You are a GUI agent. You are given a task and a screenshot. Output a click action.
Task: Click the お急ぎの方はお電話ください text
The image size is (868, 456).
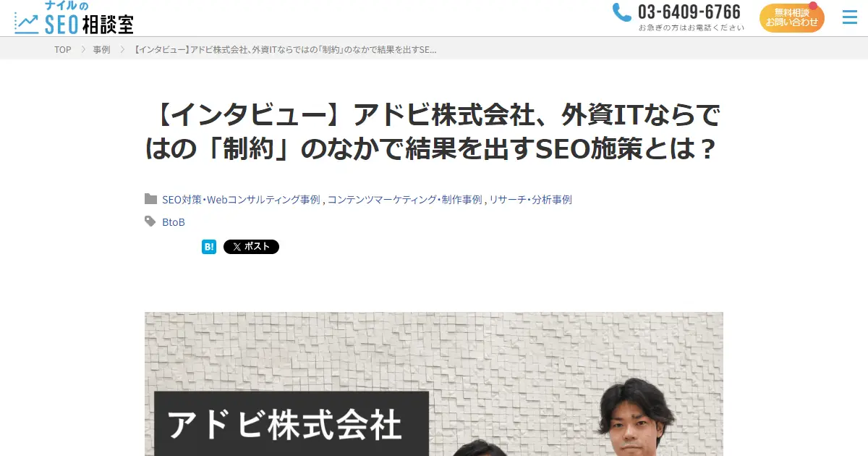pos(691,28)
